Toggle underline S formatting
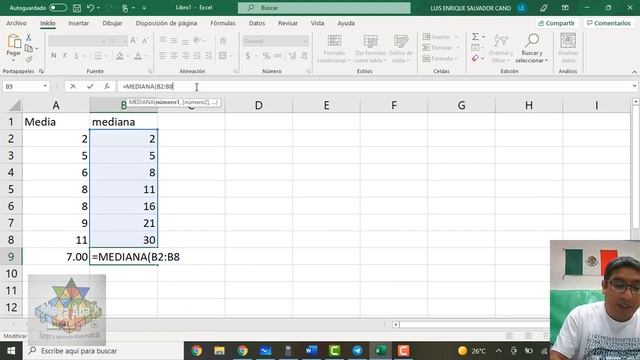The image size is (640, 360). tap(76, 56)
